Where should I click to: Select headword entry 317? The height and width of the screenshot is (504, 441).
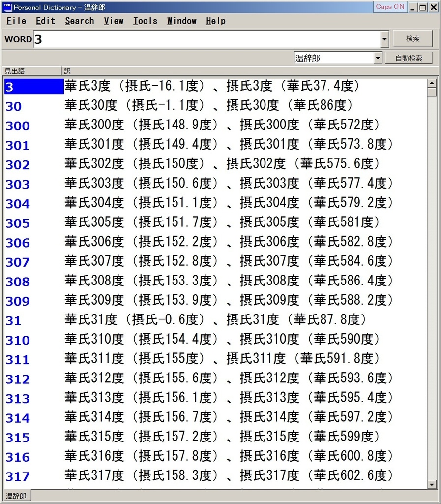[x=18, y=476]
